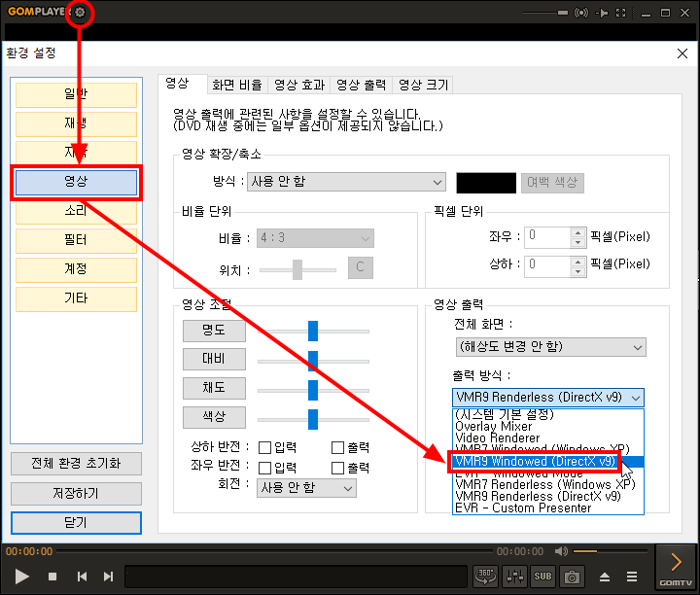
Task: Select the 영상 settings category
Action: click(x=76, y=182)
